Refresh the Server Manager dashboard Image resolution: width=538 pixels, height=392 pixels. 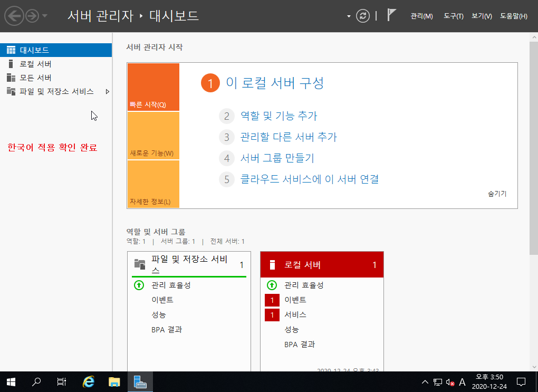click(x=363, y=16)
